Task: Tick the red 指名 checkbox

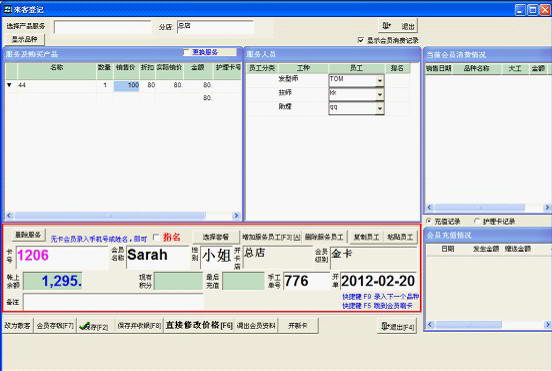Action: [x=156, y=237]
